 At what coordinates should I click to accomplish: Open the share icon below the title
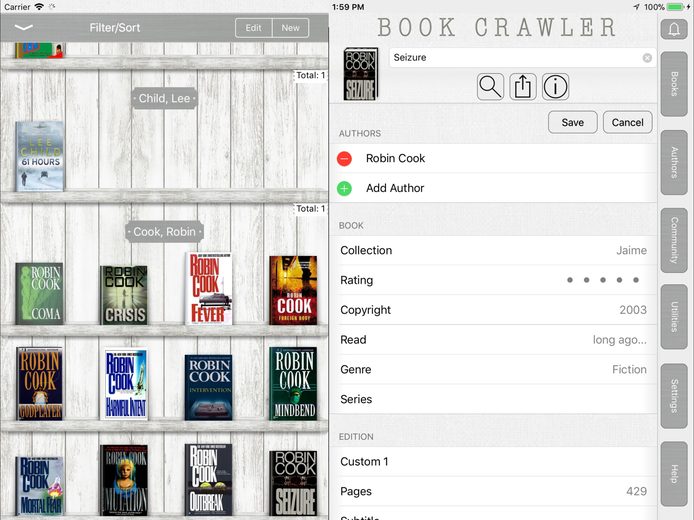pyautogui.click(x=523, y=86)
